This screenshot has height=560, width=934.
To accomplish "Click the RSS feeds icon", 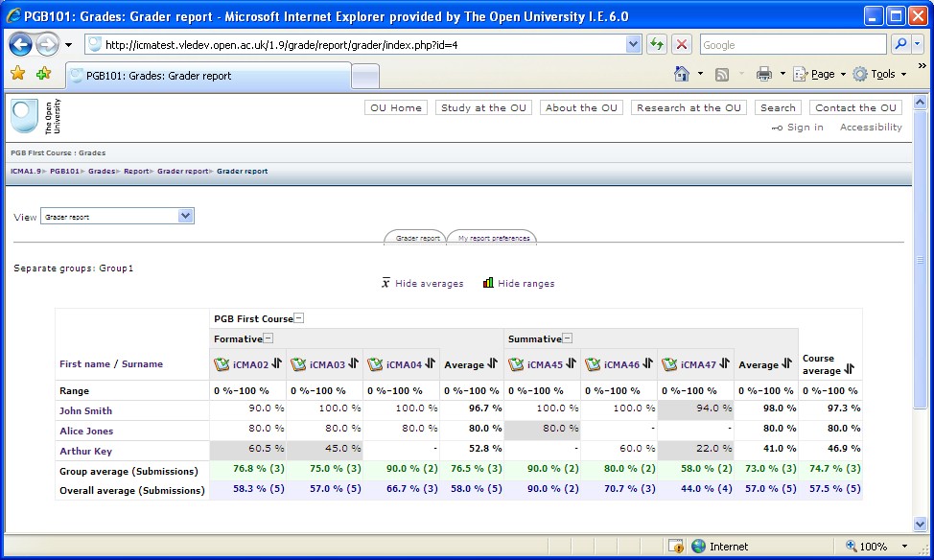I will 722,75.
